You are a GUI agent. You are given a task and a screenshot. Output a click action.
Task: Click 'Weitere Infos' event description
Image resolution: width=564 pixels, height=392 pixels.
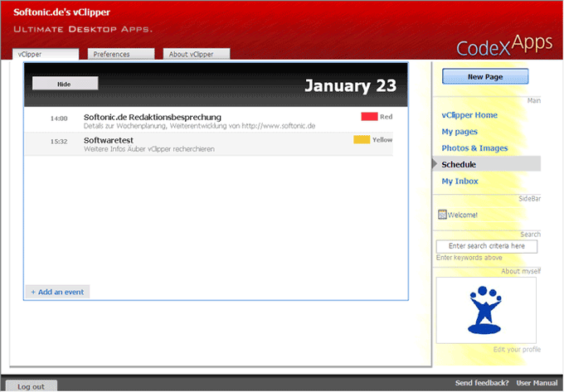149,149
